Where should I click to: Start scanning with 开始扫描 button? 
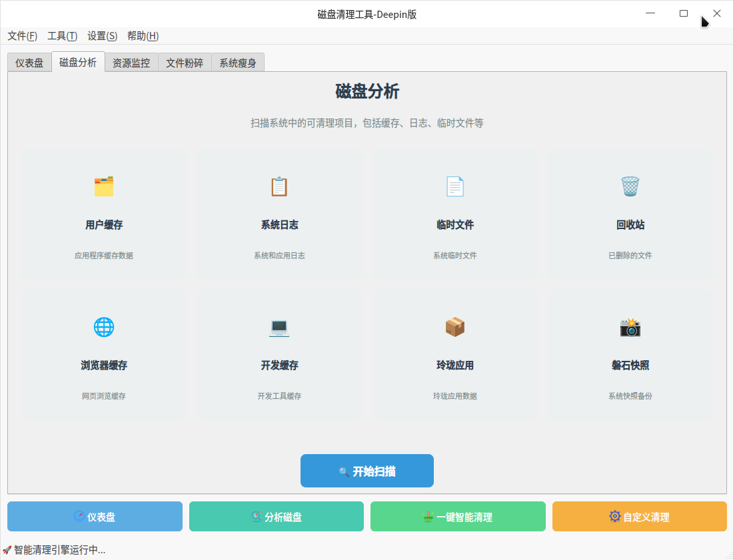[x=367, y=471]
